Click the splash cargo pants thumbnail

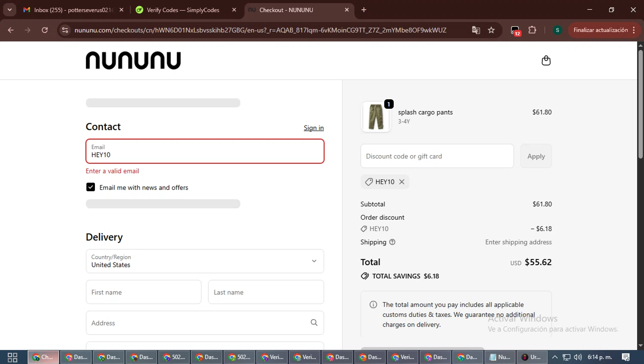[376, 116]
